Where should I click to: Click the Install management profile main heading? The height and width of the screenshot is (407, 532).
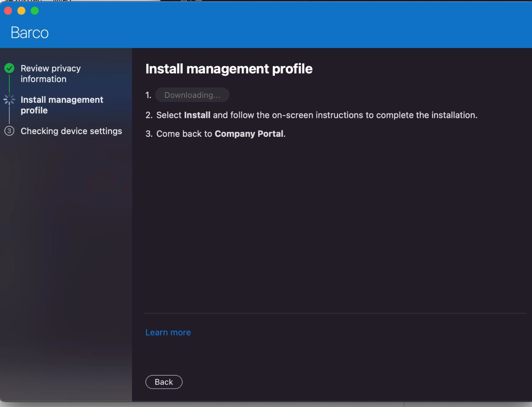[x=229, y=69]
